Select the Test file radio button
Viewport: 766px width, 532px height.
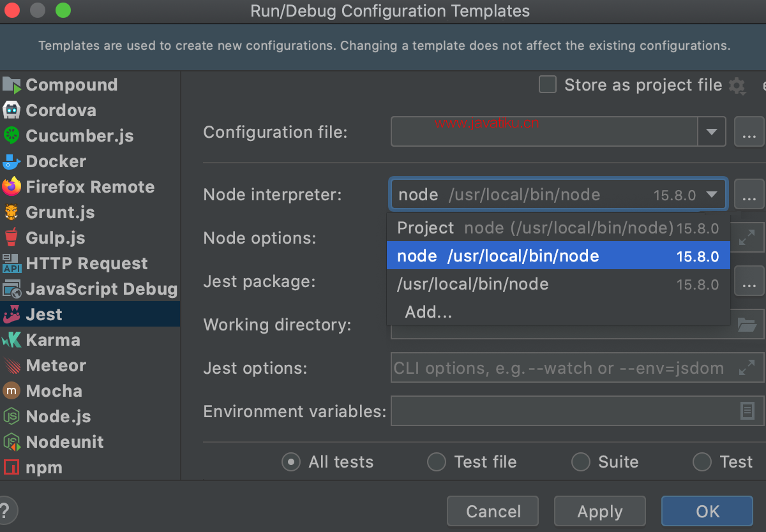[x=437, y=462]
